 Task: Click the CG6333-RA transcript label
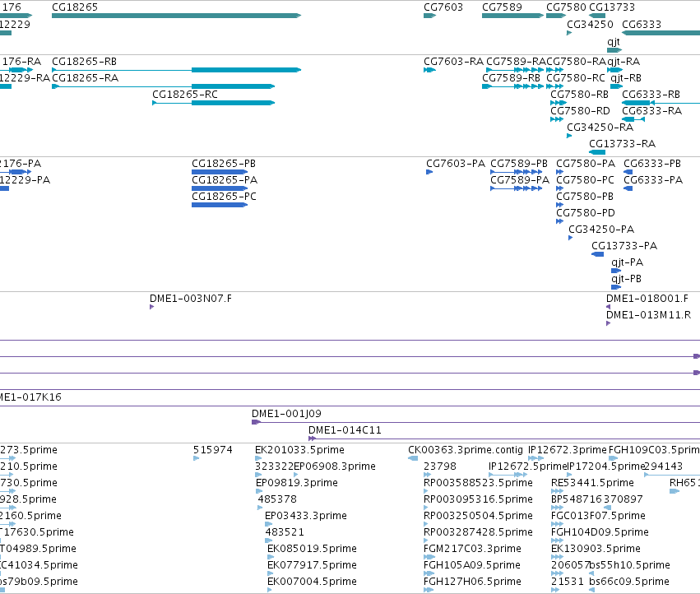coord(652,111)
